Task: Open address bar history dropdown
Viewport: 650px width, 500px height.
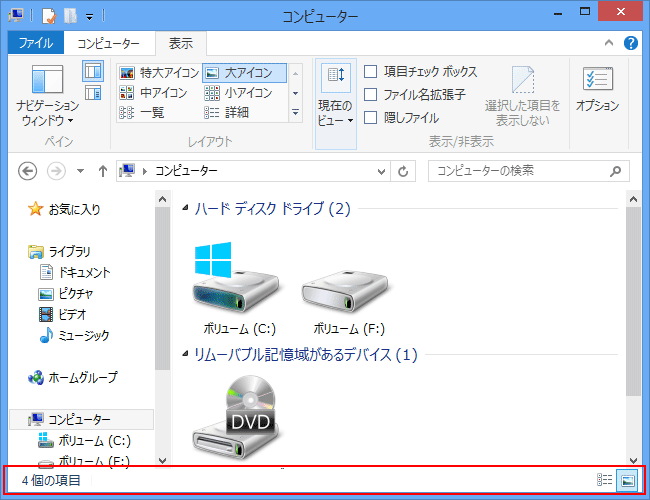Action: pyautogui.click(x=381, y=171)
